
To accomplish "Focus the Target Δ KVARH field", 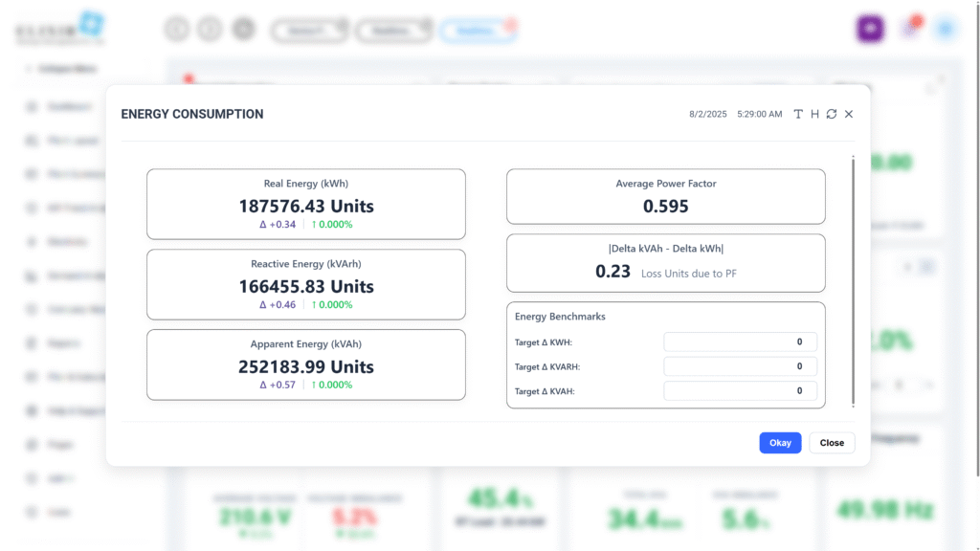I will pos(740,366).
